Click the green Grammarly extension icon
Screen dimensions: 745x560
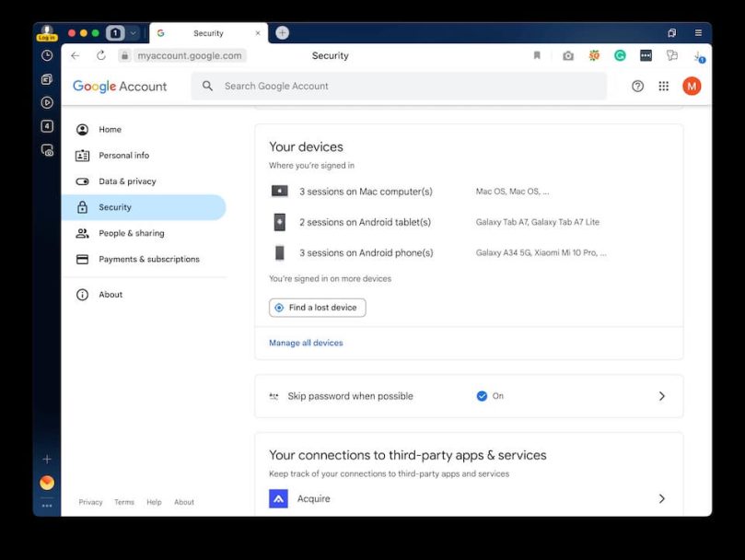point(620,56)
